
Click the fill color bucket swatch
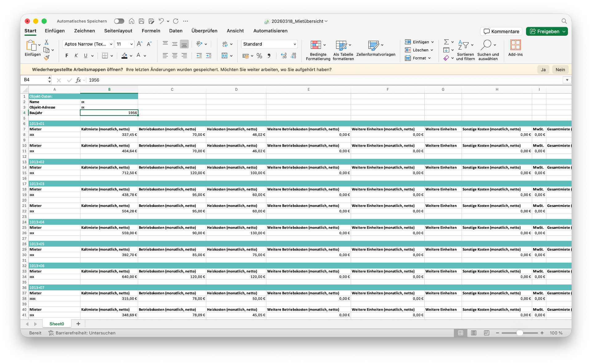125,56
